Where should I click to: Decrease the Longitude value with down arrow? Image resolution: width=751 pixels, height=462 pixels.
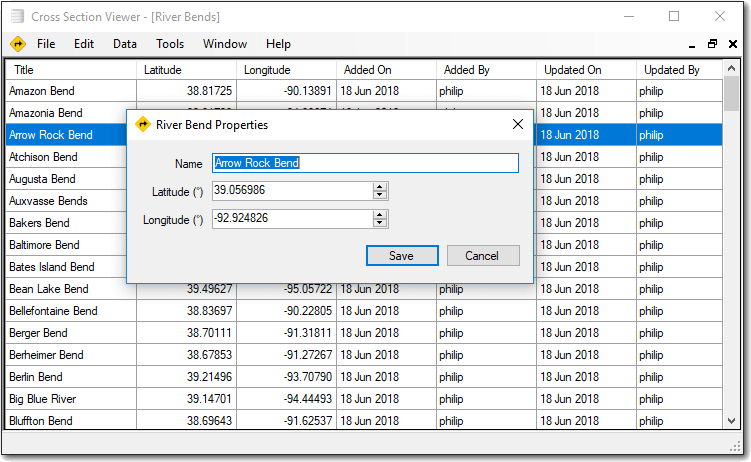[380, 223]
